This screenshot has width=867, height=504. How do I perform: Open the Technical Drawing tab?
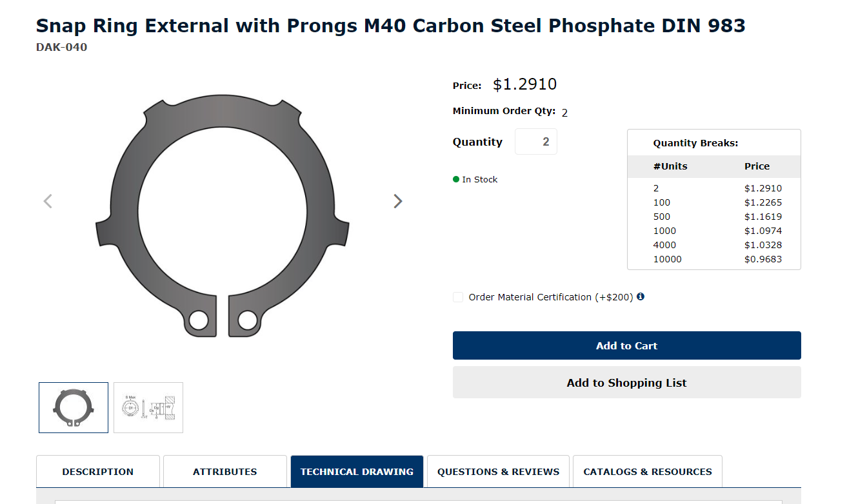pos(357,472)
